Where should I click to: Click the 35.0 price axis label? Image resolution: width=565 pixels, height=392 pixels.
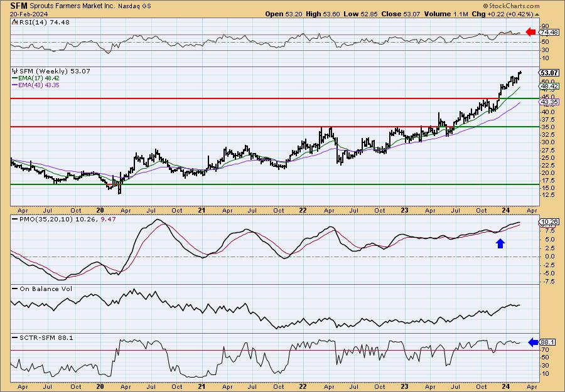click(547, 127)
